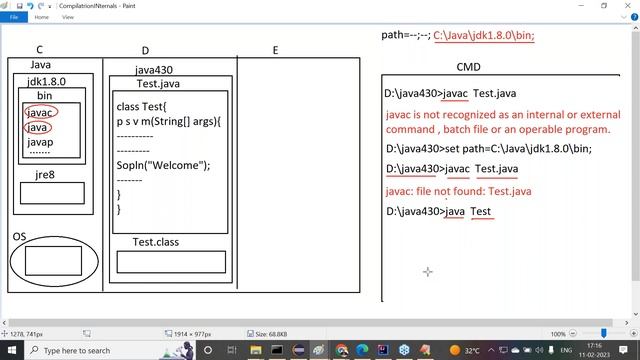The image size is (640, 360).
Task: Open File Explorer from the taskbar
Action: (x=256, y=350)
